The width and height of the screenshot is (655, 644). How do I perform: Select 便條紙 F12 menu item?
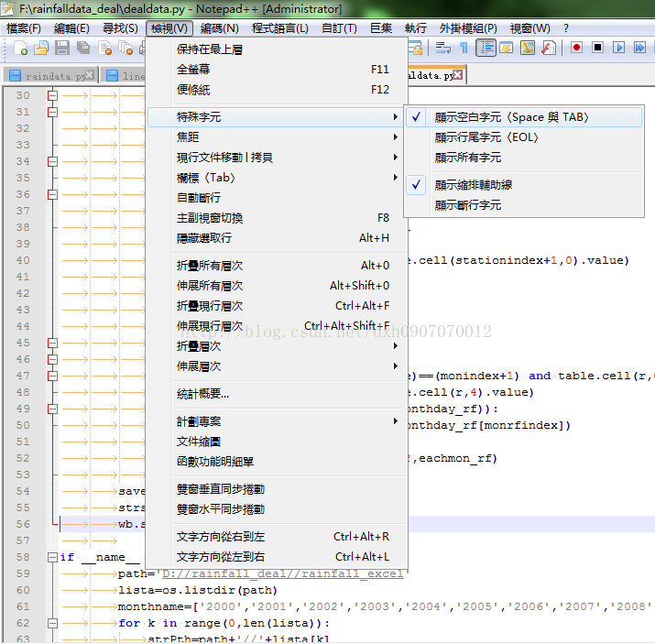[x=277, y=90]
